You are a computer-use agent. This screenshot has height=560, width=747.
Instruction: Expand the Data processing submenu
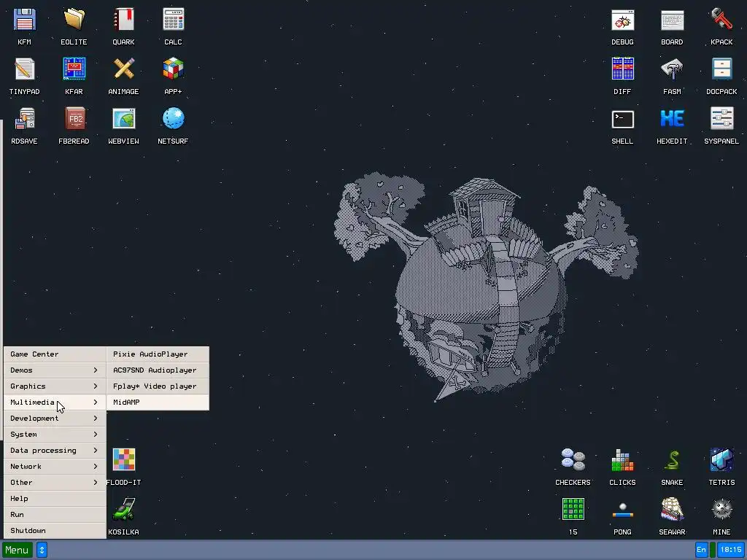[x=55, y=451]
